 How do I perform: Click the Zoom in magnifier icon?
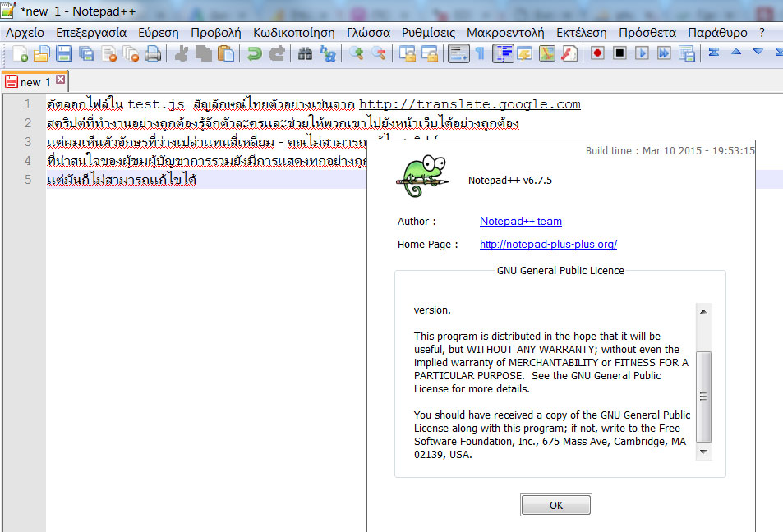pos(356,53)
